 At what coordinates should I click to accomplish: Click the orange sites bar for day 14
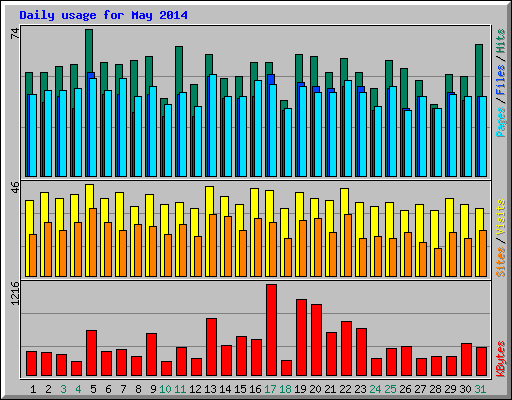228,246
